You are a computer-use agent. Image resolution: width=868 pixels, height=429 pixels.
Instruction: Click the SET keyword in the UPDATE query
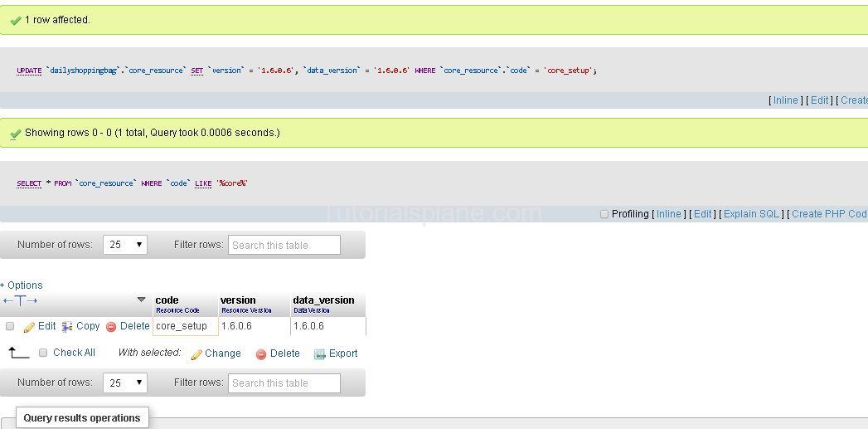pos(197,71)
